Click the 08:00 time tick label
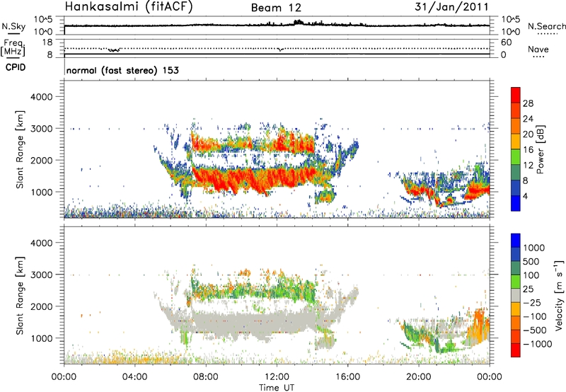This screenshot has height=392, width=566. [206, 377]
